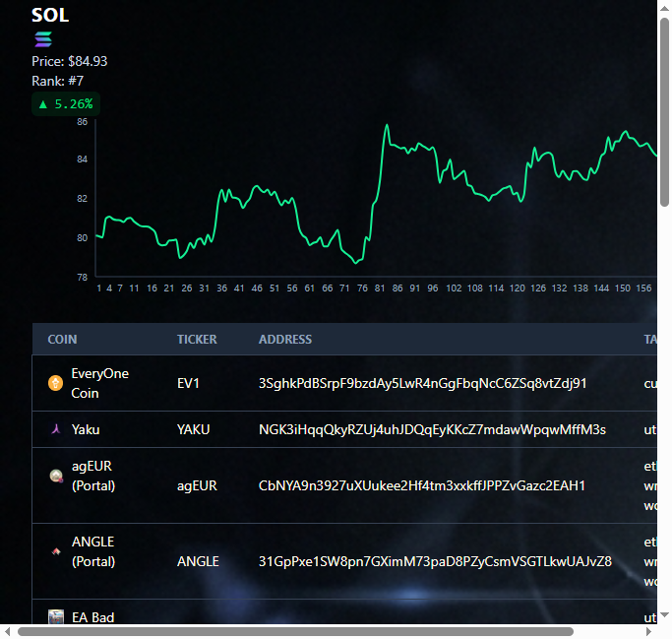Click the 156 x-axis tick label
Screen dimensions: 672x639
coord(643,288)
